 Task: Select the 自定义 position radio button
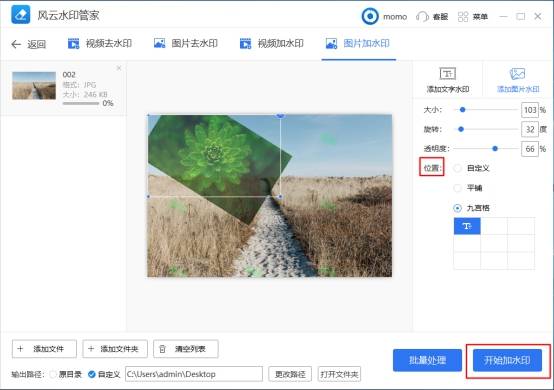pyautogui.click(x=457, y=168)
